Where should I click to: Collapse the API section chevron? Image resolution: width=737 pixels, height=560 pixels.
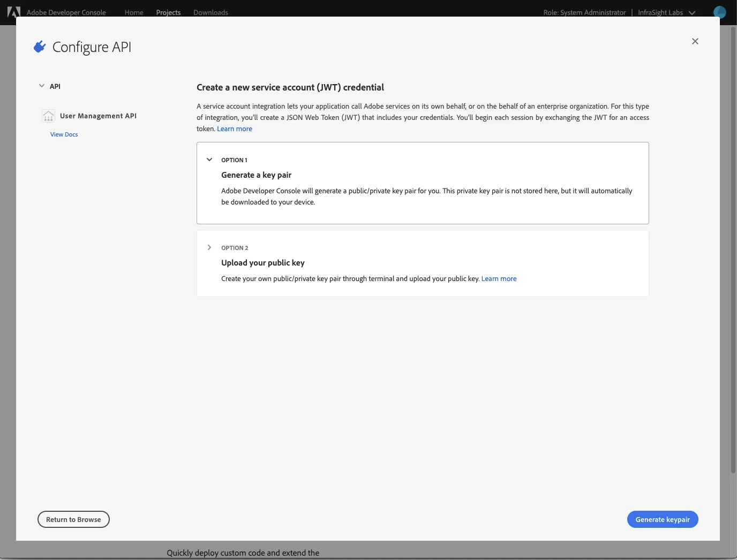point(42,86)
